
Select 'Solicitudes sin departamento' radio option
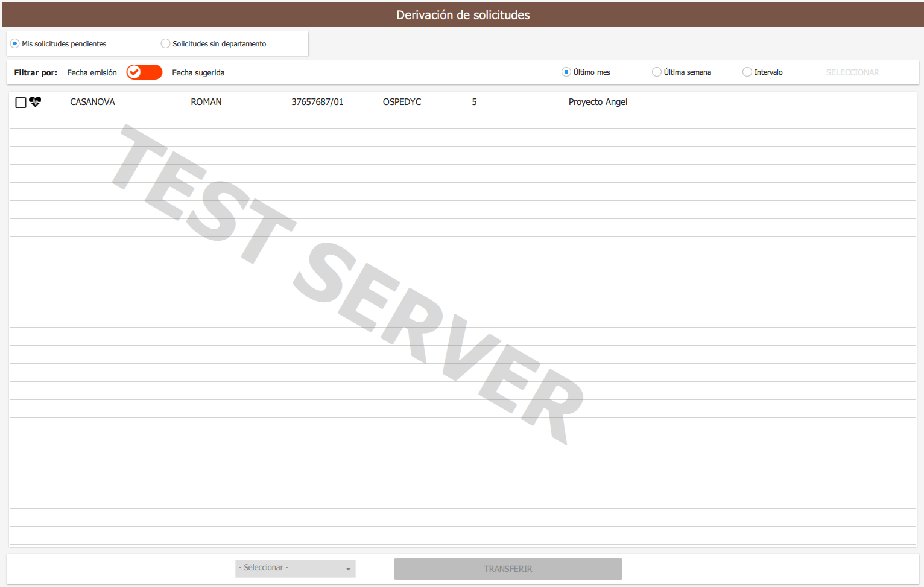click(x=165, y=44)
